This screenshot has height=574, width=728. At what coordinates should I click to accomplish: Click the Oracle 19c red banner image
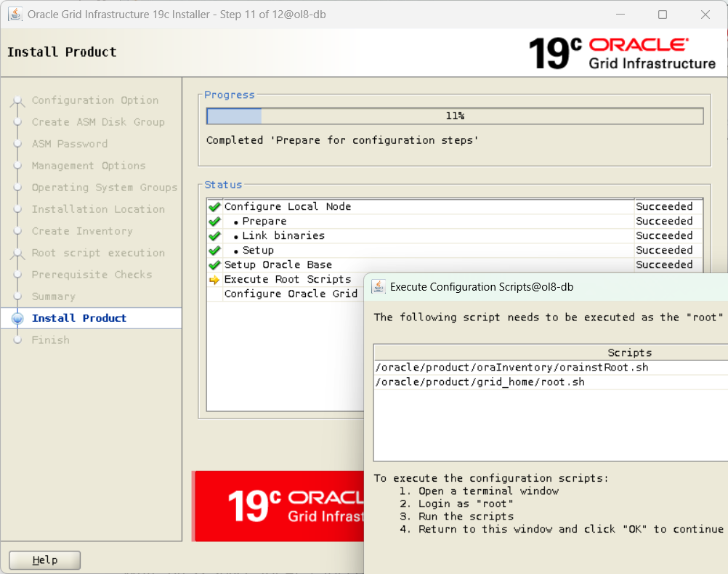pyautogui.click(x=278, y=506)
